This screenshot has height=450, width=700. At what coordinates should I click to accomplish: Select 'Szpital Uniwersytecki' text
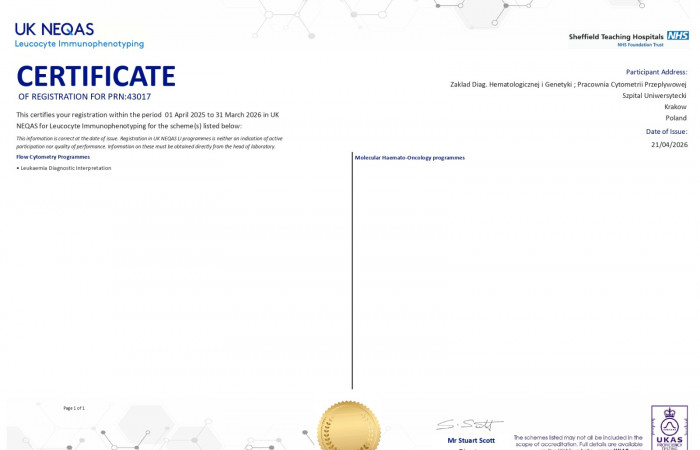654,96
